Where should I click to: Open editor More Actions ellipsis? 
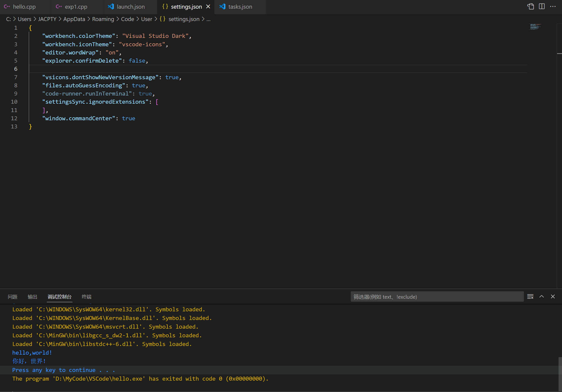553,6
